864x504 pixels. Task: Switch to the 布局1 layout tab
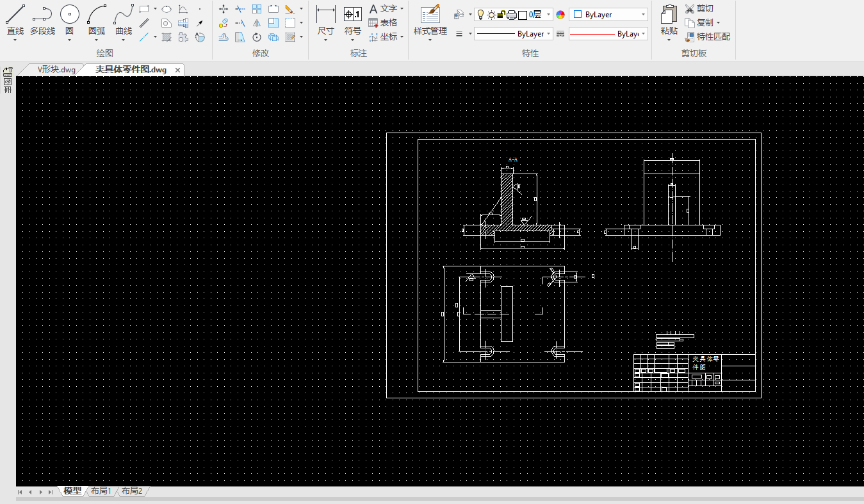[x=101, y=491]
